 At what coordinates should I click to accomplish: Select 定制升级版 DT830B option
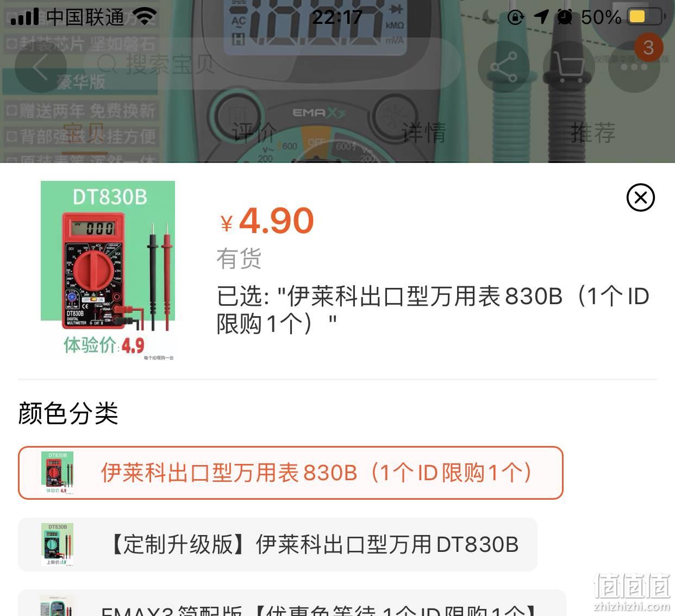coord(278,544)
